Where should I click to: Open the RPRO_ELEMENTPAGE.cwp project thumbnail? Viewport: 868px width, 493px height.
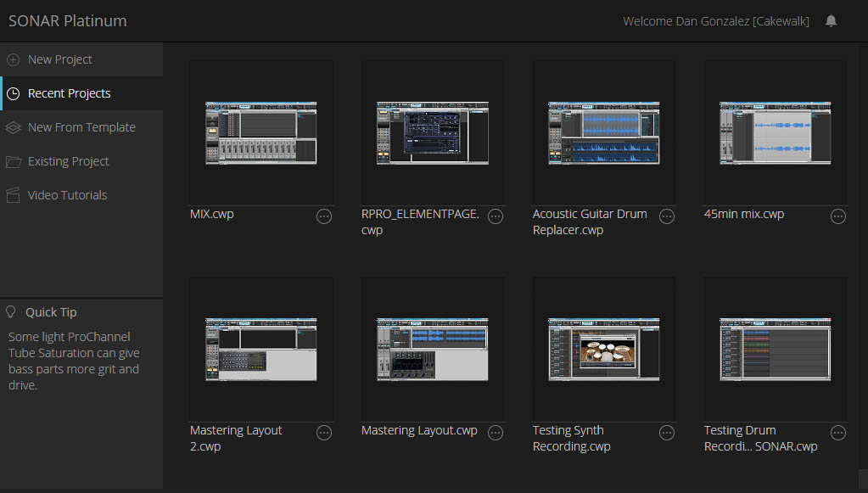point(433,132)
